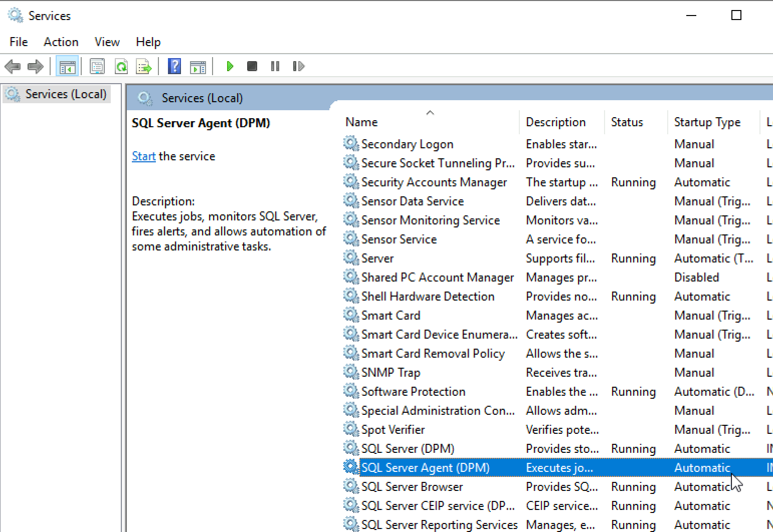
Task: Click Disabled startup type of Shared PC
Action: (697, 278)
